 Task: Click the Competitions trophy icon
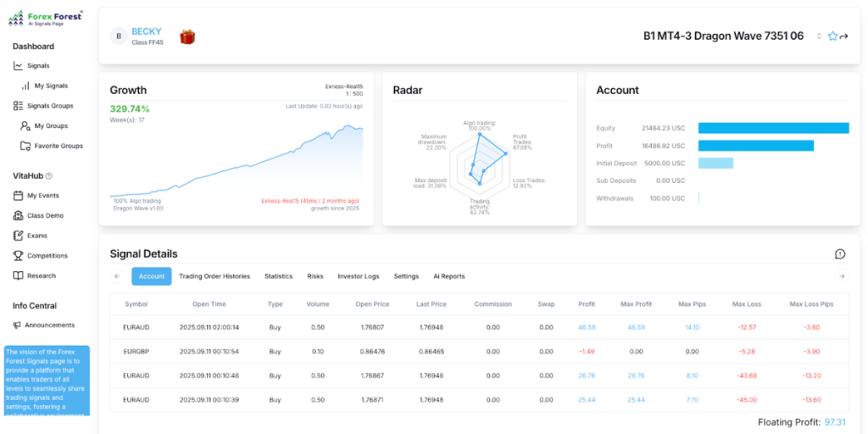tap(19, 256)
